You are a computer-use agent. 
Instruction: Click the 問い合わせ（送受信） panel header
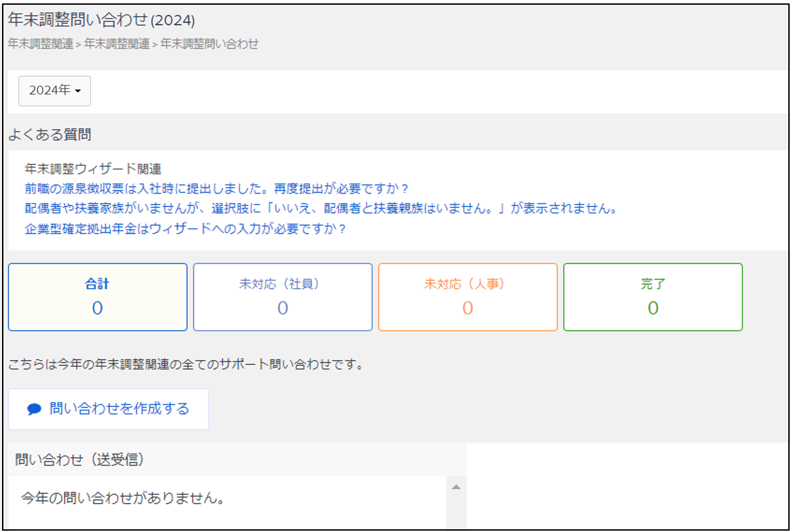[x=80, y=460]
